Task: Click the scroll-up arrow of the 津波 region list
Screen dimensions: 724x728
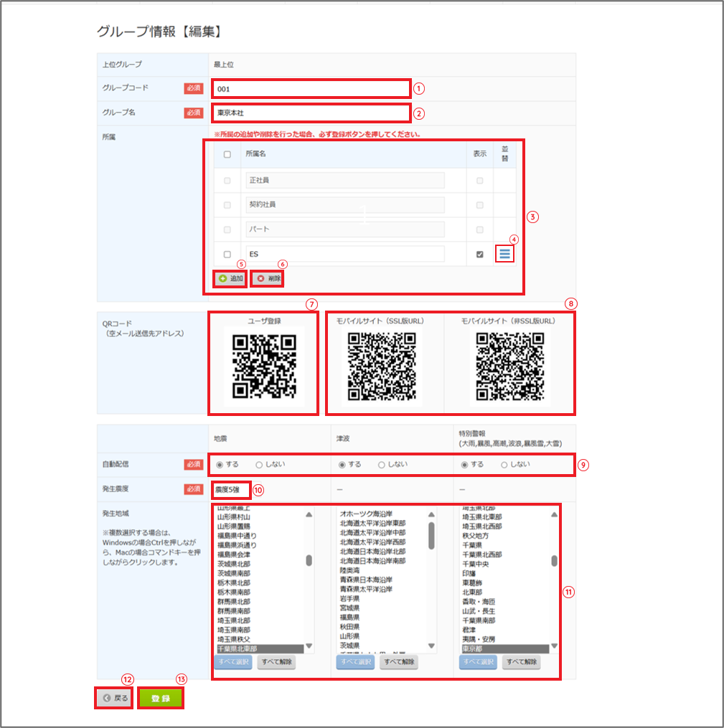Action: (x=431, y=514)
